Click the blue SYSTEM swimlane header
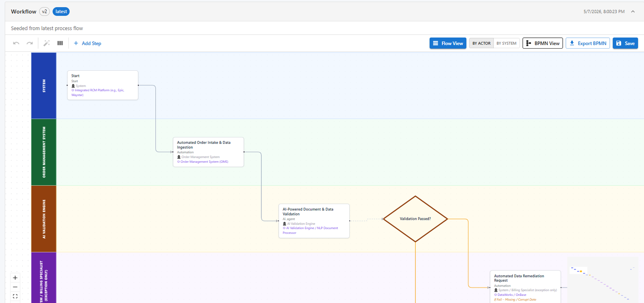This screenshot has width=644, height=303. tap(44, 86)
